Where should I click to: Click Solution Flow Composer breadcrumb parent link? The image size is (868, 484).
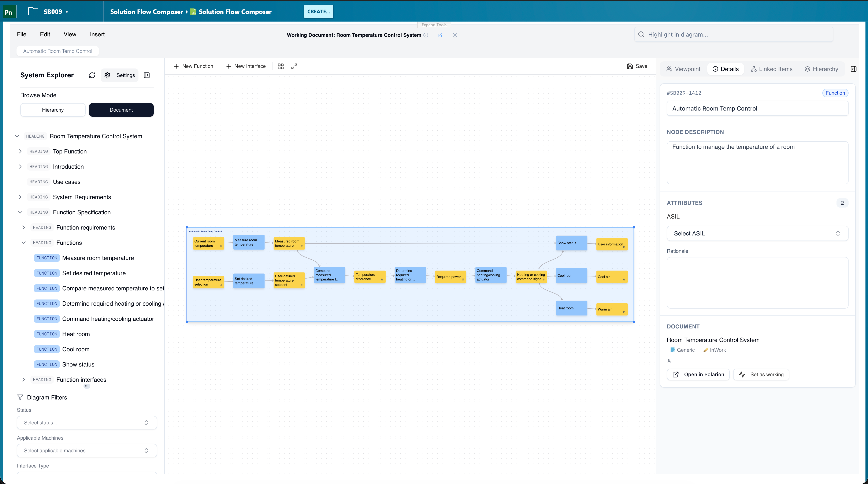point(146,12)
